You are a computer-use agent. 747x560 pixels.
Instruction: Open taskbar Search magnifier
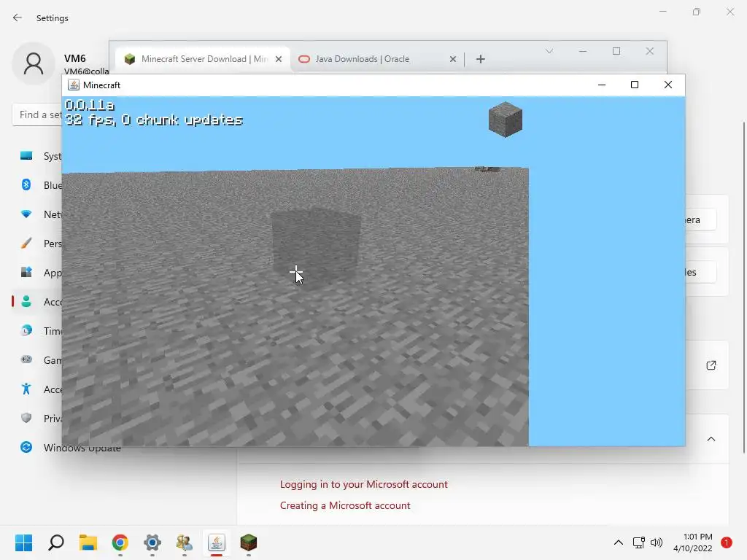[56, 542]
